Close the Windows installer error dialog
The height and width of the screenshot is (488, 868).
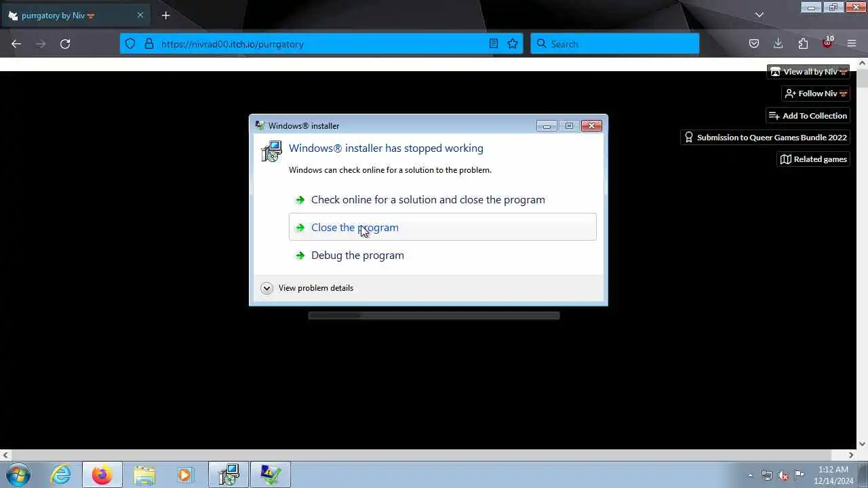(x=591, y=125)
